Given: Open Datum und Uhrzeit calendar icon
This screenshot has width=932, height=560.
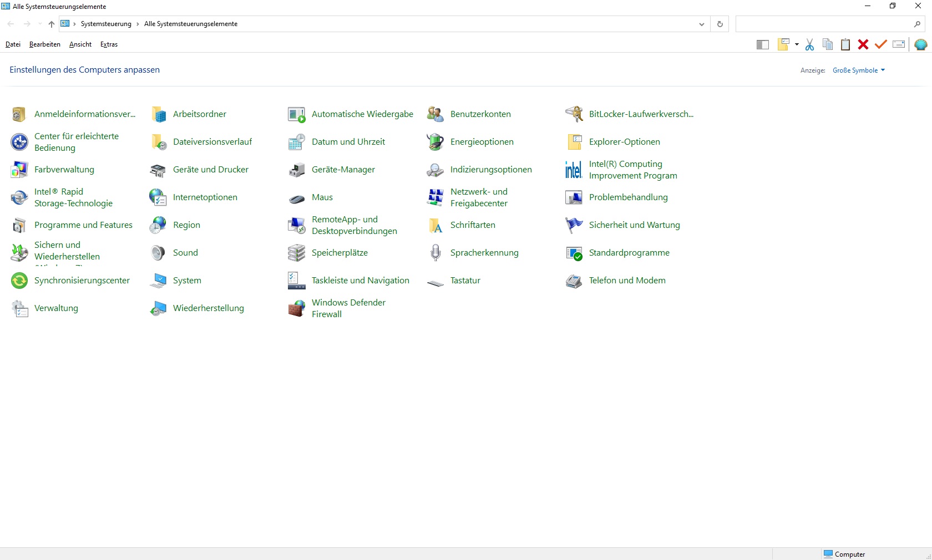Looking at the screenshot, I should [297, 142].
